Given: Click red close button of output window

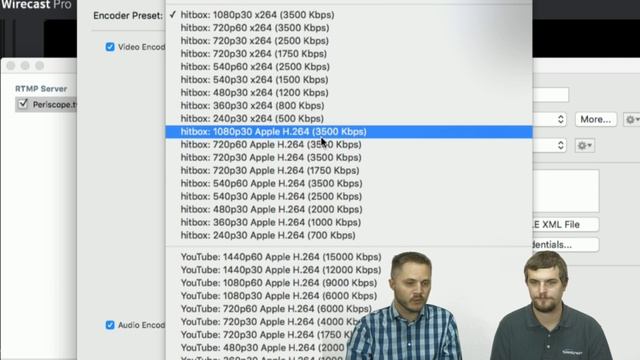Looking at the screenshot, I should 11,66.
